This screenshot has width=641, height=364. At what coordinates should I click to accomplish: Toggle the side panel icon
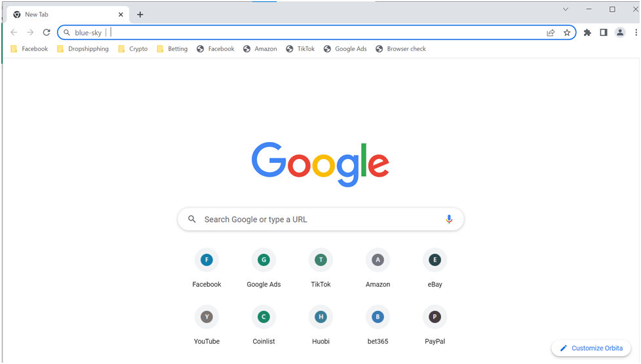point(604,32)
